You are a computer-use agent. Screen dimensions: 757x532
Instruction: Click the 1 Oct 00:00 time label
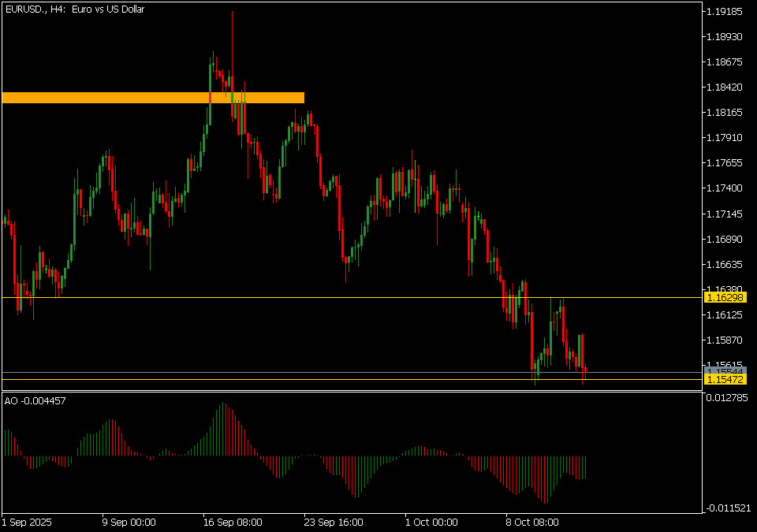pos(431,522)
